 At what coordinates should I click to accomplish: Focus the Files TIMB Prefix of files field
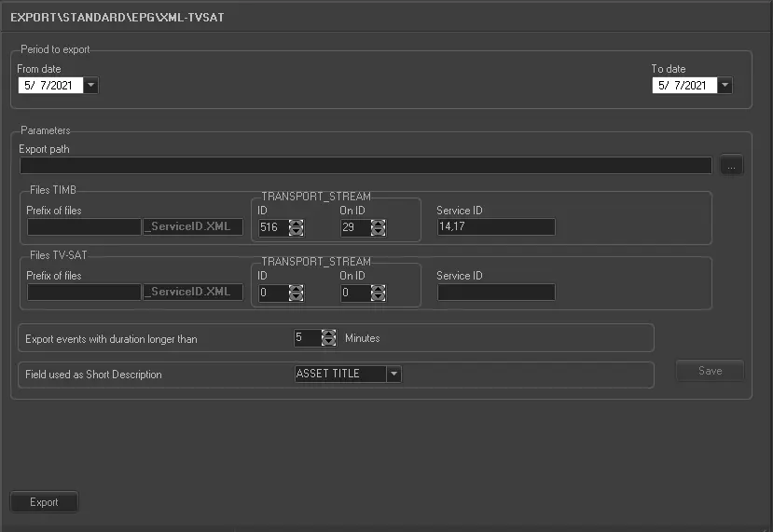pyautogui.click(x=83, y=227)
